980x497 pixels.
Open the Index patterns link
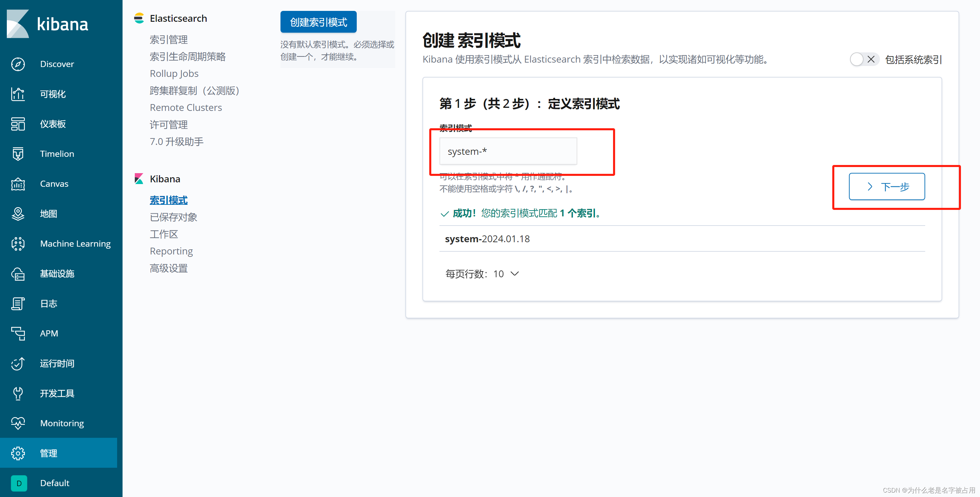[x=168, y=200]
